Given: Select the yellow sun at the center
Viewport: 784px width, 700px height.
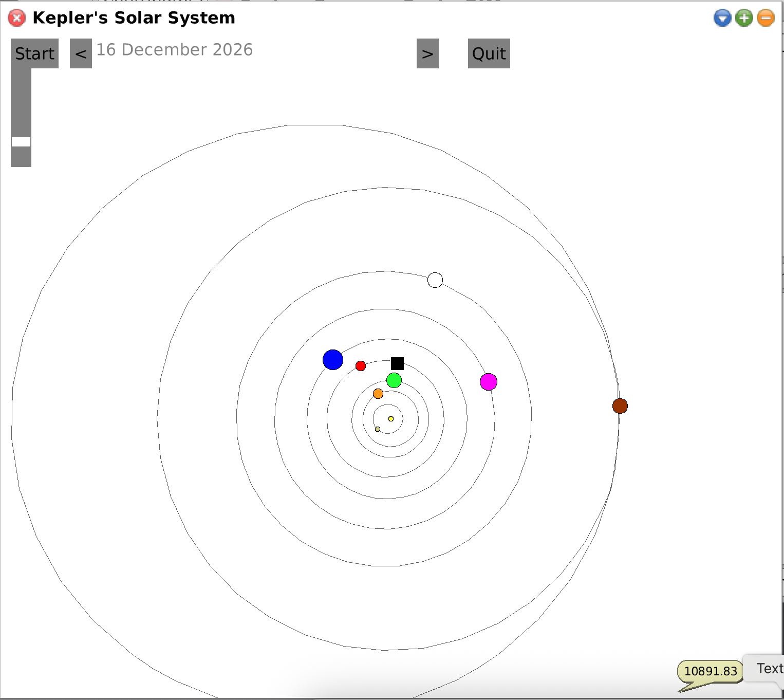Looking at the screenshot, I should (391, 419).
